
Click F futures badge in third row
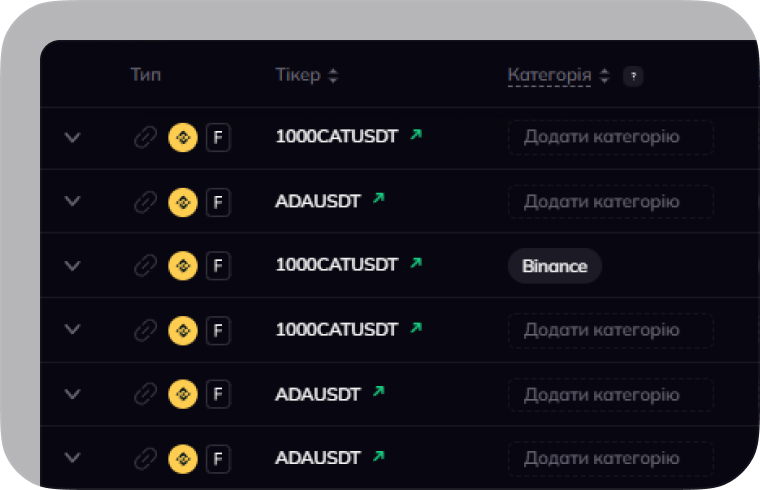coord(218,266)
